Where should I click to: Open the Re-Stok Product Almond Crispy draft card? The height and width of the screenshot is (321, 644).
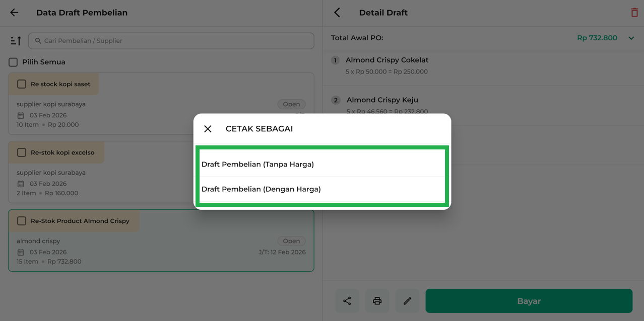click(161, 240)
